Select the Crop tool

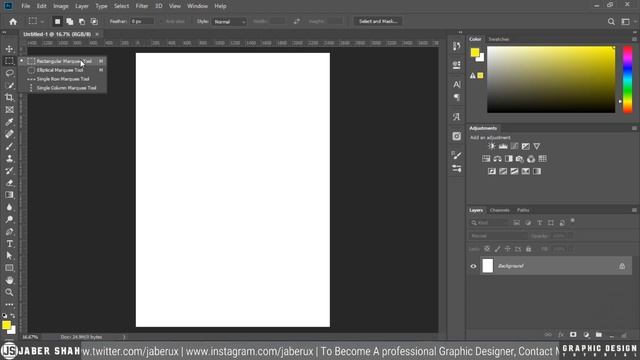(x=9, y=98)
